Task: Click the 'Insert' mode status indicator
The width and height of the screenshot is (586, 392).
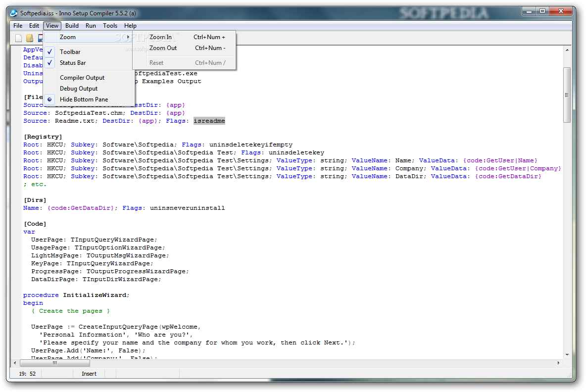Action: [89, 374]
